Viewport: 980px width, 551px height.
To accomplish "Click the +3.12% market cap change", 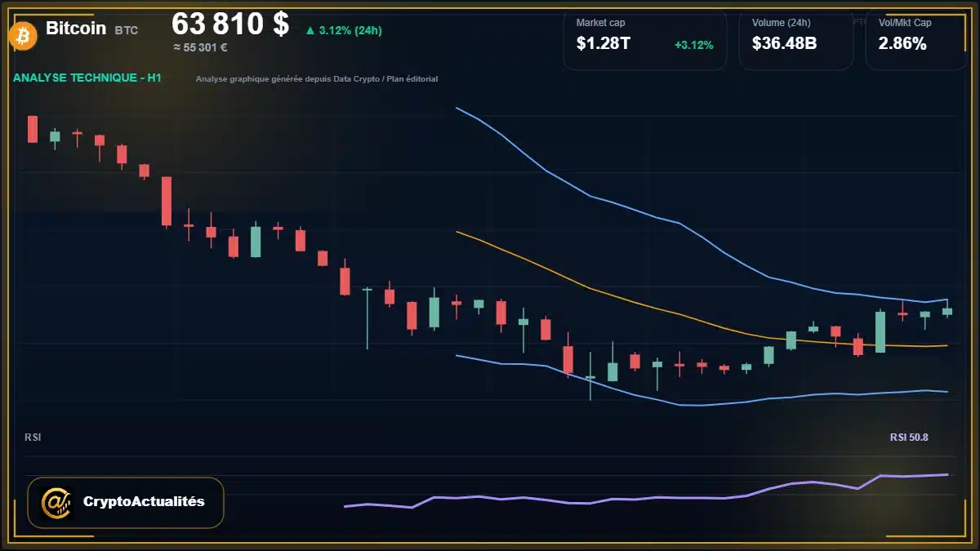I will tap(694, 45).
